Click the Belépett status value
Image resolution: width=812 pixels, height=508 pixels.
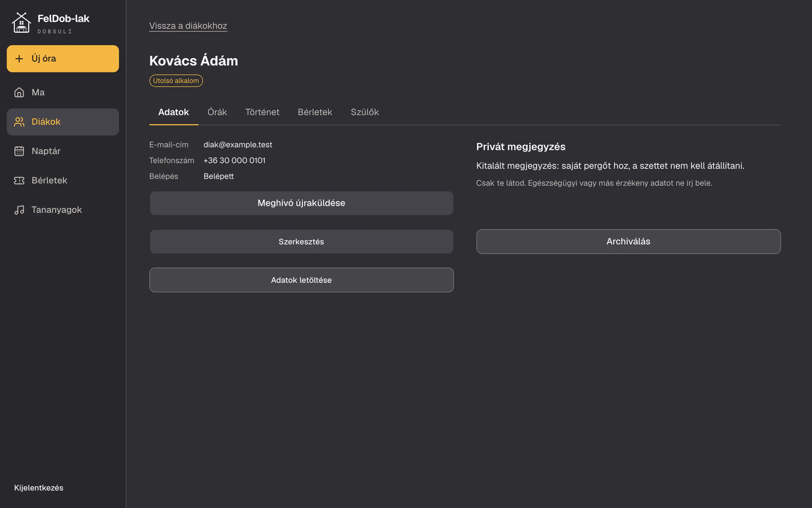pos(219,176)
